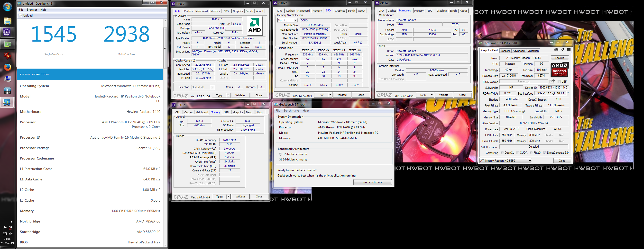Screen dimensions: 644x249
Task: Click the Bus Interface question mark
Action: [568, 93]
